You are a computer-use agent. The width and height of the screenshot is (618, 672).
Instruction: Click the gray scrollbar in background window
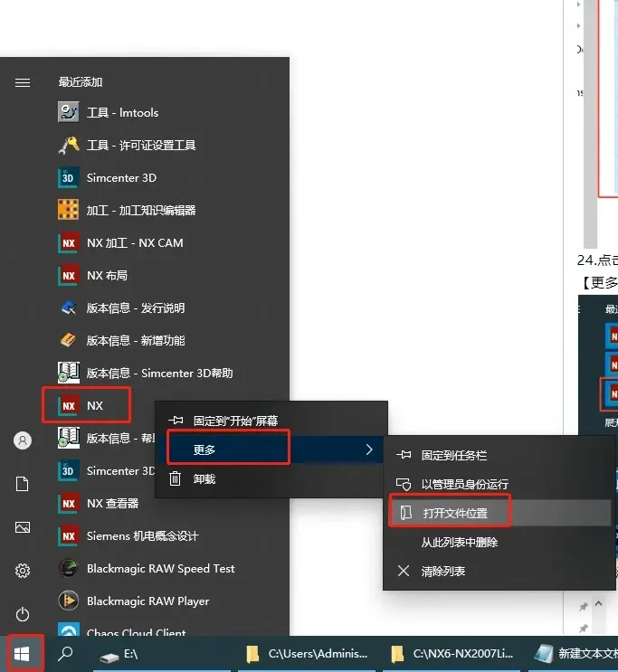(590, 124)
